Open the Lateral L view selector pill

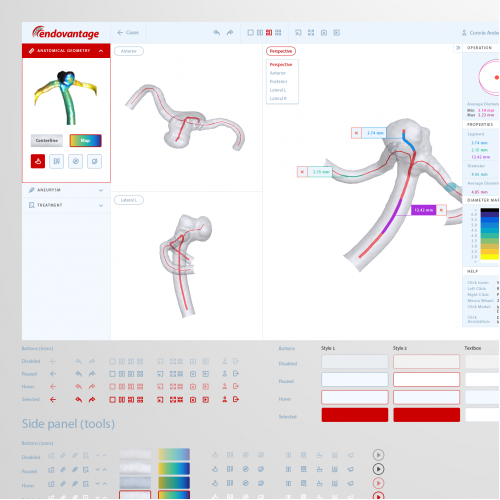(x=129, y=200)
